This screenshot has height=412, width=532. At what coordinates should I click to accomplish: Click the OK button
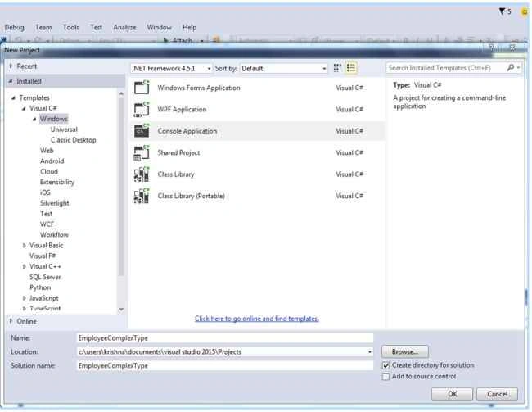(452, 394)
